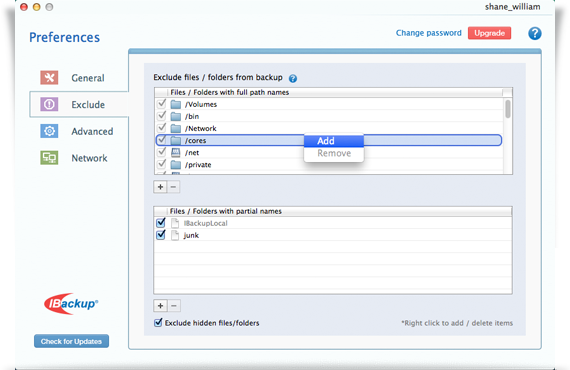Click the junk file icon

(x=175, y=235)
